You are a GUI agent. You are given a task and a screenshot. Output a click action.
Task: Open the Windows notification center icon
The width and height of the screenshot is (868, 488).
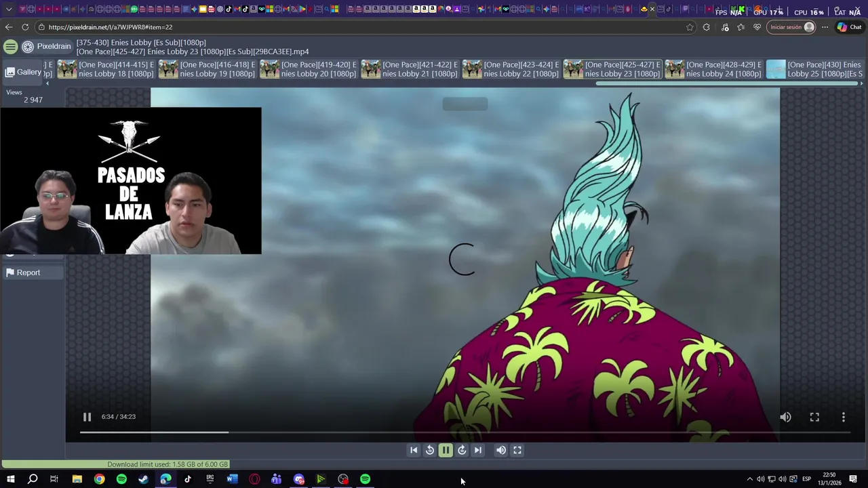pos(853,479)
